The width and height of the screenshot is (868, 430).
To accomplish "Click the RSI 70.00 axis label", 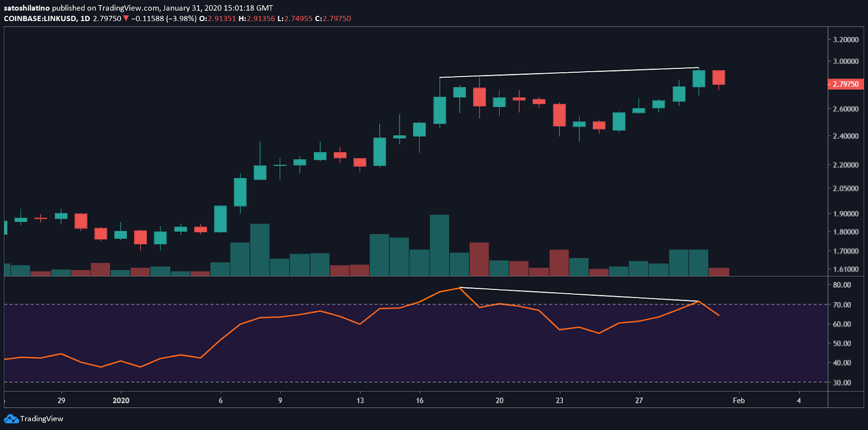I will point(842,305).
